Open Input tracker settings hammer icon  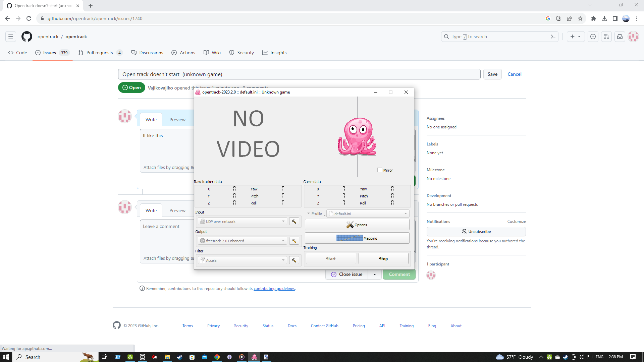[x=294, y=222]
